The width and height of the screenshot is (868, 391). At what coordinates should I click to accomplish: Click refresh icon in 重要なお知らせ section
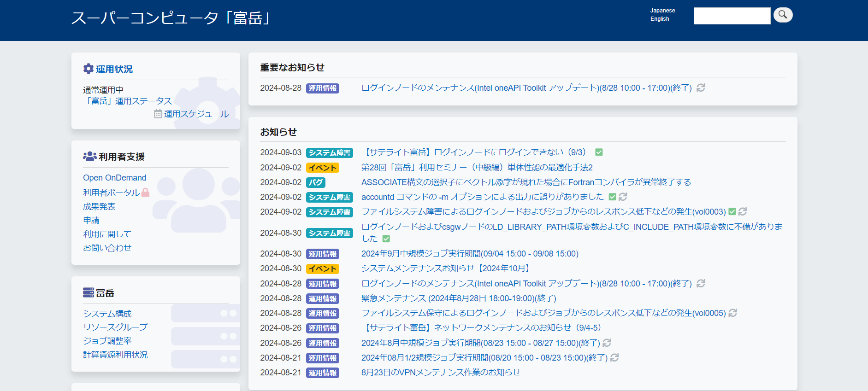pos(701,88)
